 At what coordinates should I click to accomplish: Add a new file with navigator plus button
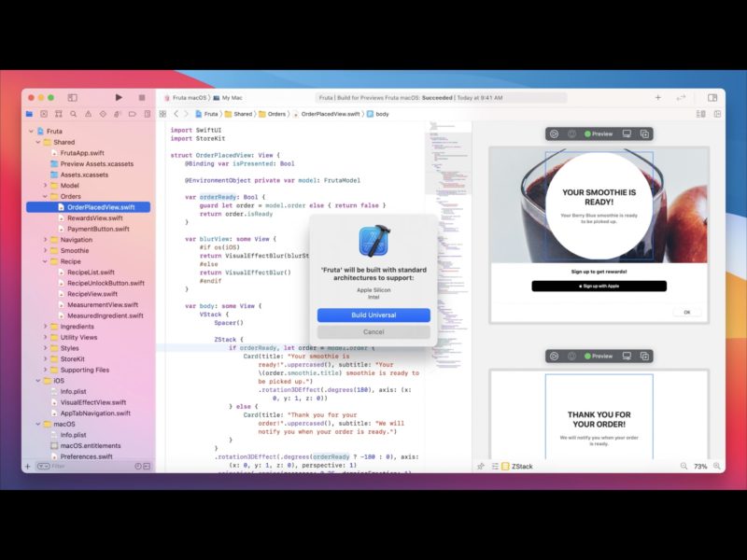[28, 466]
